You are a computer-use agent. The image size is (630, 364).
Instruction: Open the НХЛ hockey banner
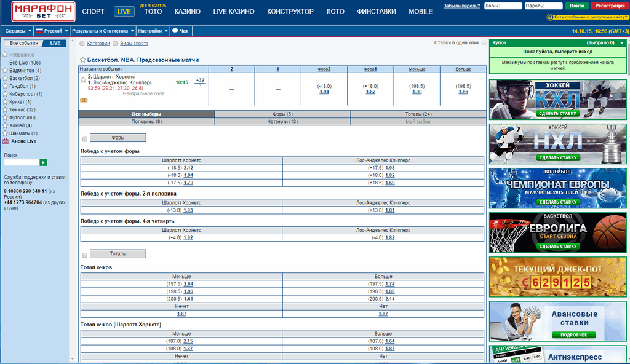point(557,144)
